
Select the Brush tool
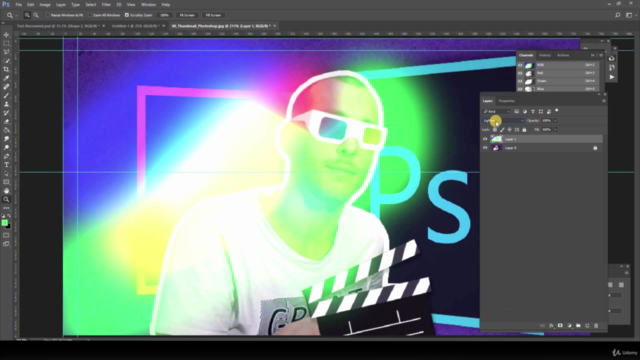[6, 96]
